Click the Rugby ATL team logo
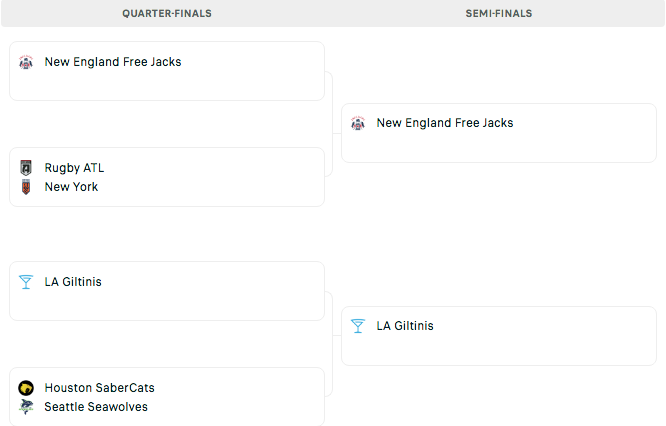The width and height of the screenshot is (666, 426). (x=26, y=168)
